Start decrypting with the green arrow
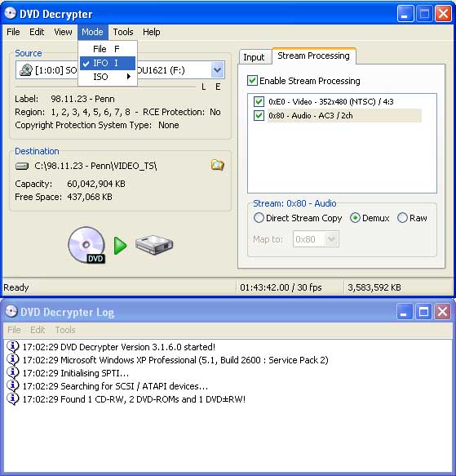Image resolution: width=456 pixels, height=476 pixels. [x=120, y=246]
